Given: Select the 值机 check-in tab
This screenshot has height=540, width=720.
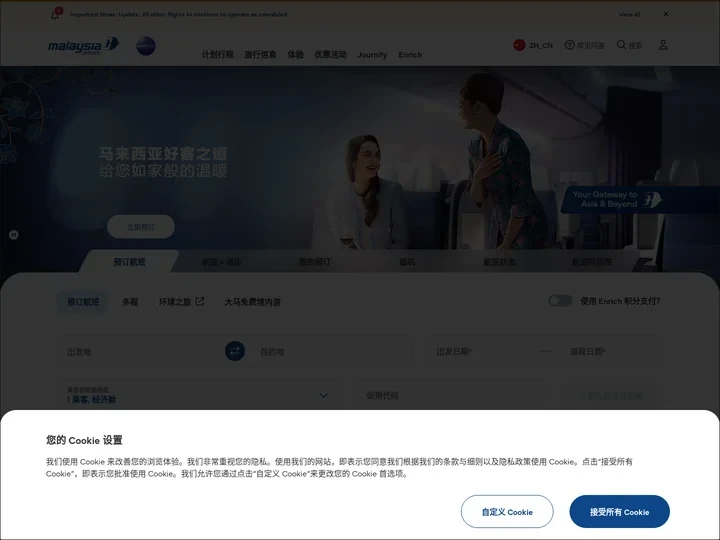Looking at the screenshot, I should coord(407,262).
